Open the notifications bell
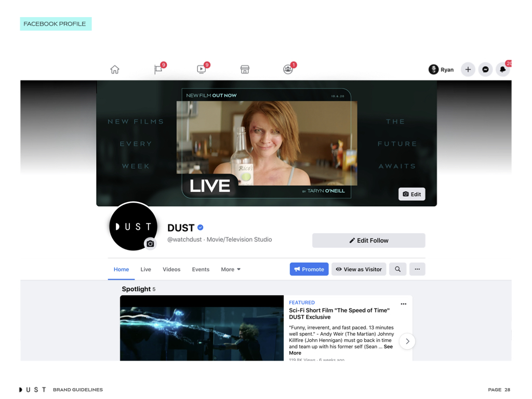Screen dimensions: 532x399 click(x=503, y=70)
